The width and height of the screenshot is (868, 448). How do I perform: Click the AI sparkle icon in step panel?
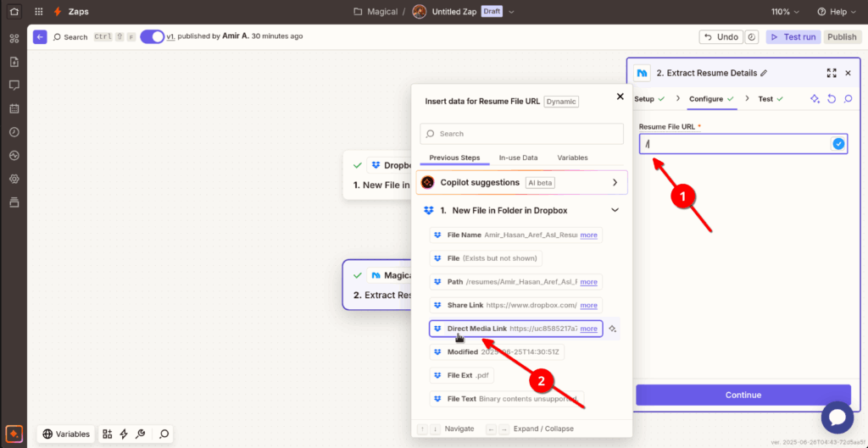[815, 99]
